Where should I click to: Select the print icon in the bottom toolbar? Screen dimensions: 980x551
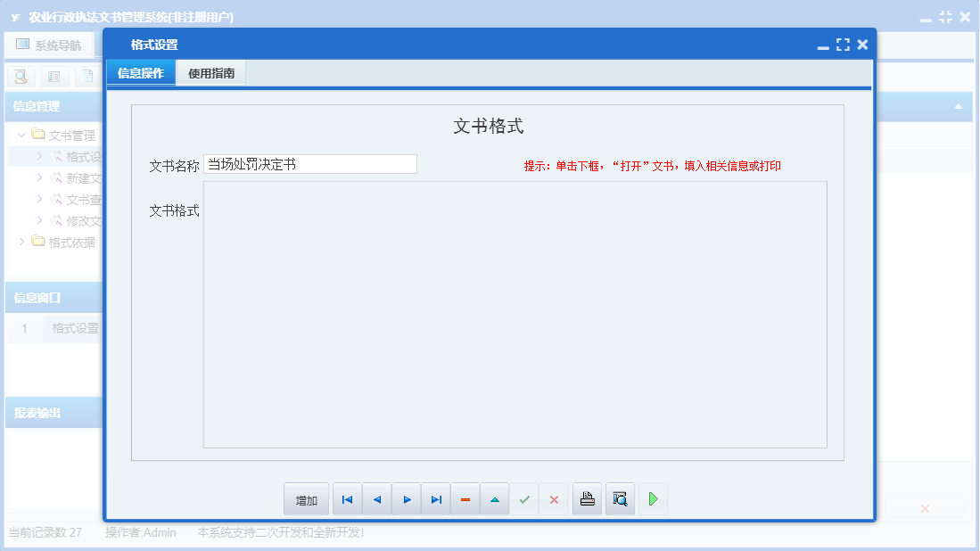[587, 498]
